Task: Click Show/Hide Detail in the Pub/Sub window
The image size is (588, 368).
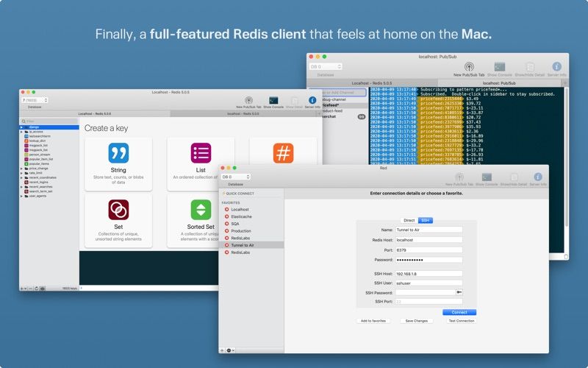Action: 529,69
